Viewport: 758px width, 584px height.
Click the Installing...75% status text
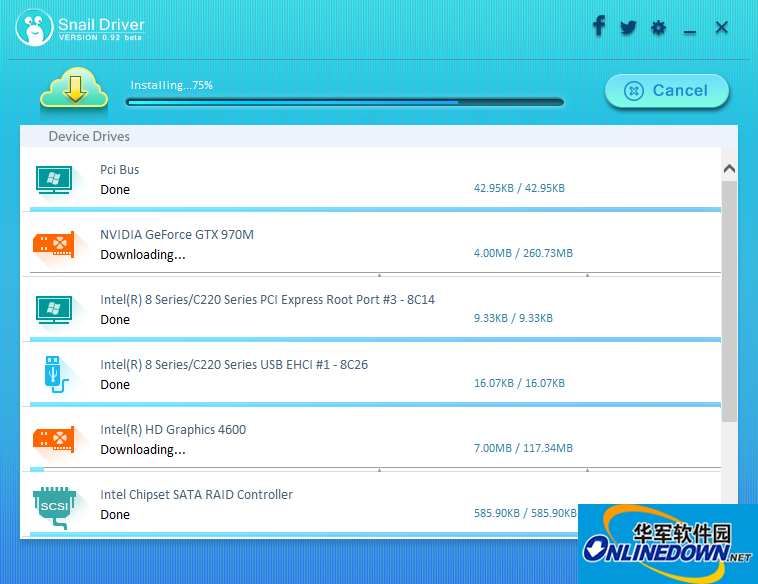pos(172,85)
